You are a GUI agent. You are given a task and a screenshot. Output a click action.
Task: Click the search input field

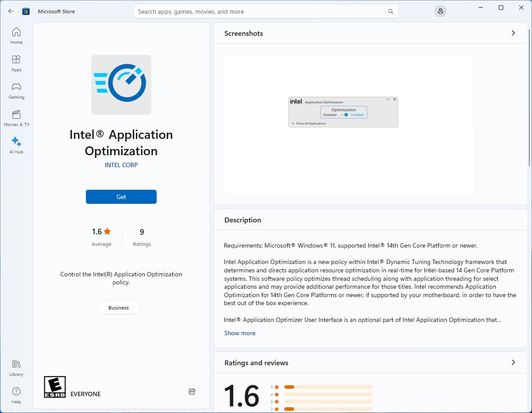[266, 11]
